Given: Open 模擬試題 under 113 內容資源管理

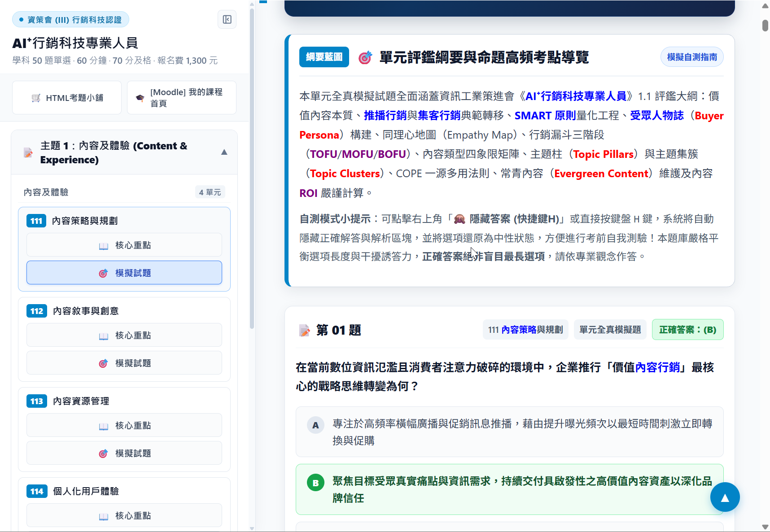Looking at the screenshot, I should point(124,453).
